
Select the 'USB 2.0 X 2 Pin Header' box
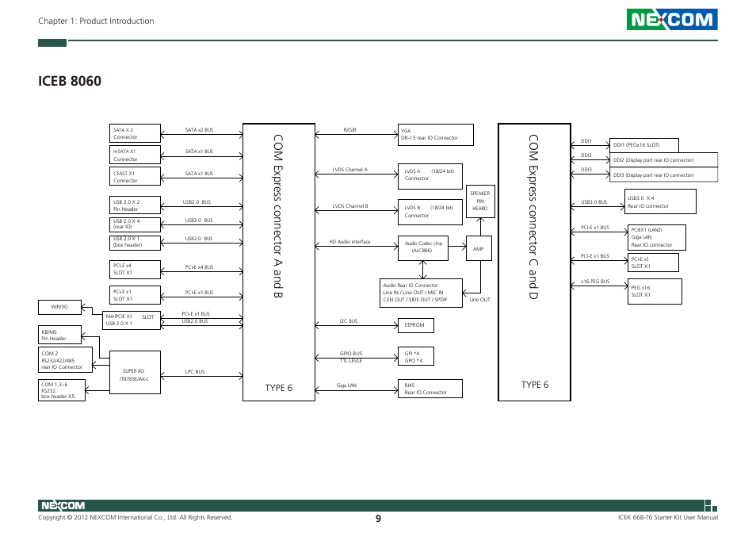(x=135, y=205)
